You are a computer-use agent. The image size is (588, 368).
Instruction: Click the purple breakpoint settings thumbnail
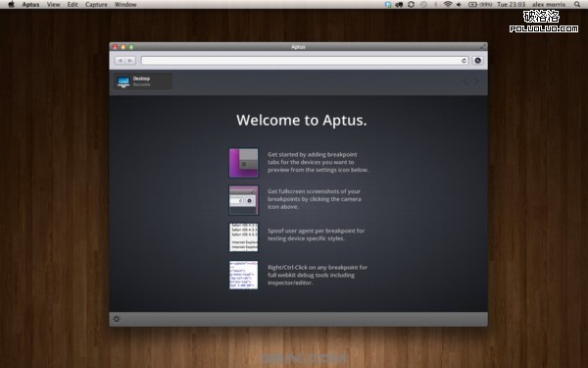click(x=244, y=163)
